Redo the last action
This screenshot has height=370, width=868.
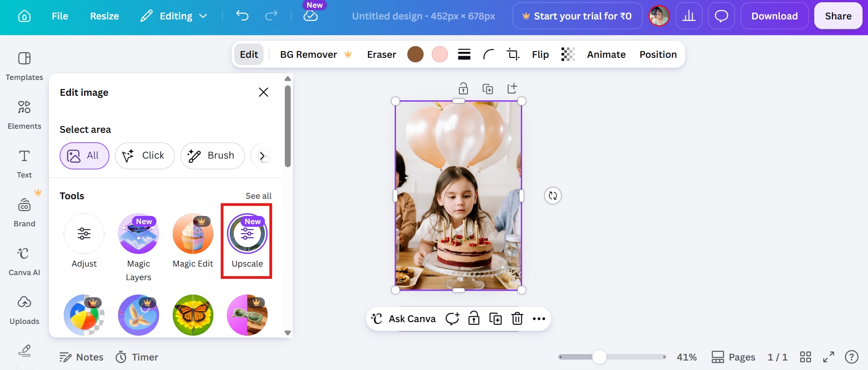pyautogui.click(x=271, y=16)
